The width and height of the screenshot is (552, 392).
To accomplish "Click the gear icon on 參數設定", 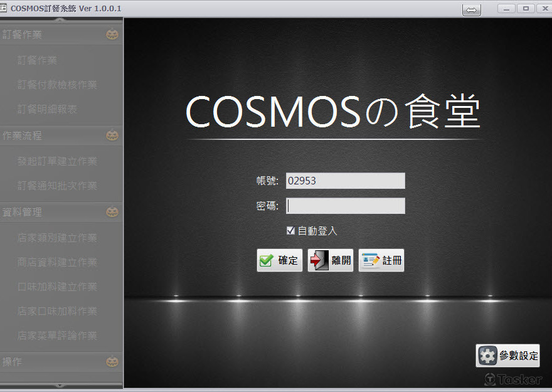I will coord(487,356).
